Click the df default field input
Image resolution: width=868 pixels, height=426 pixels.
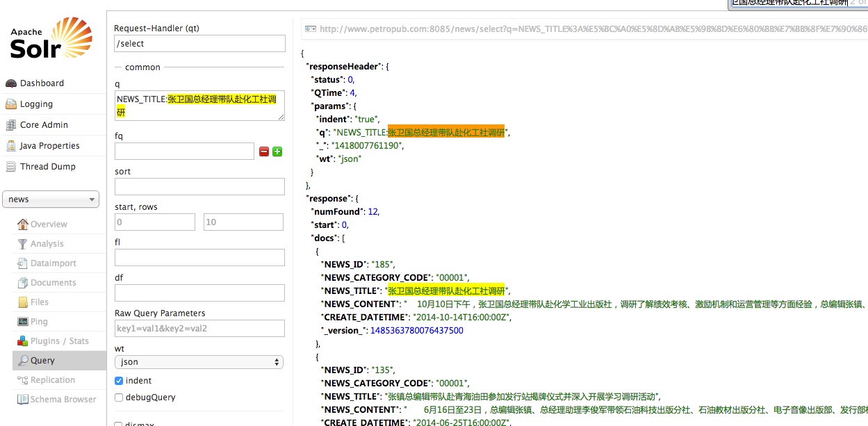(x=199, y=293)
